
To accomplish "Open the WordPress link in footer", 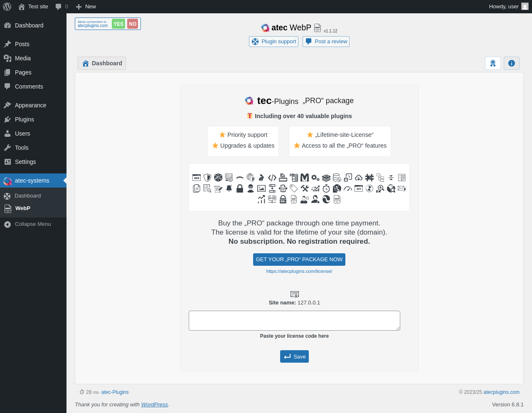I will (x=155, y=405).
